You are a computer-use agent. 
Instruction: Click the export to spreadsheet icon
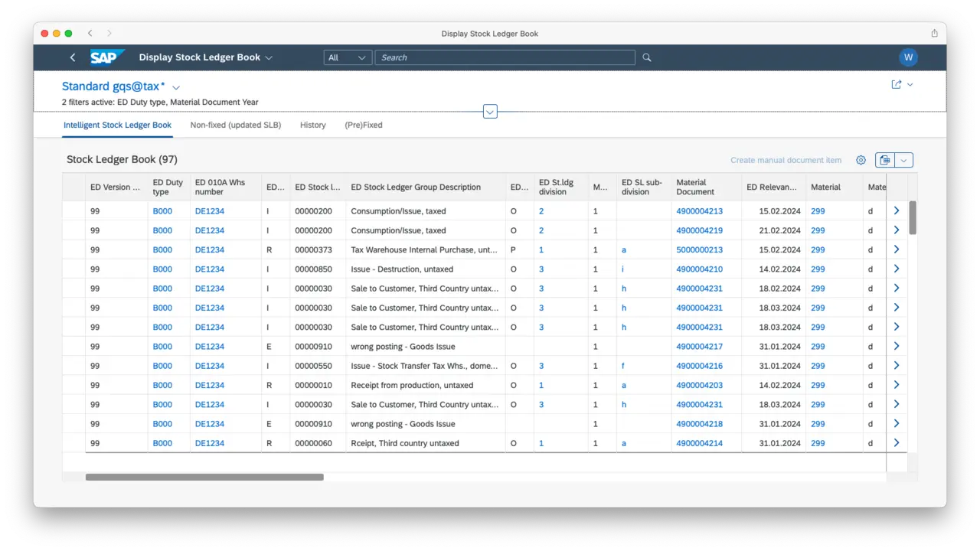click(884, 160)
